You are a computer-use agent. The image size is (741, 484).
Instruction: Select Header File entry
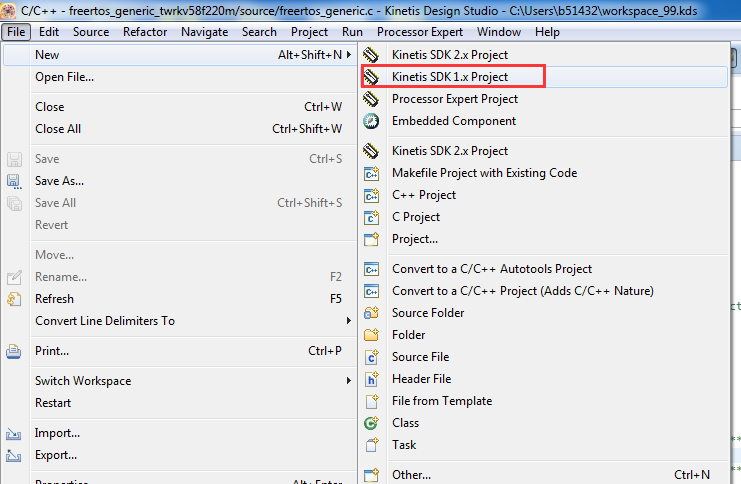[544, 379]
